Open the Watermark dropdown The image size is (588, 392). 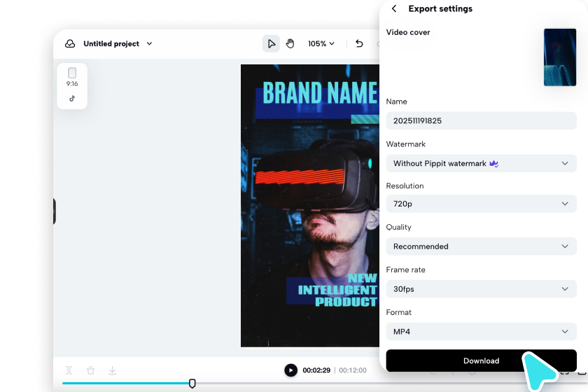(481, 163)
